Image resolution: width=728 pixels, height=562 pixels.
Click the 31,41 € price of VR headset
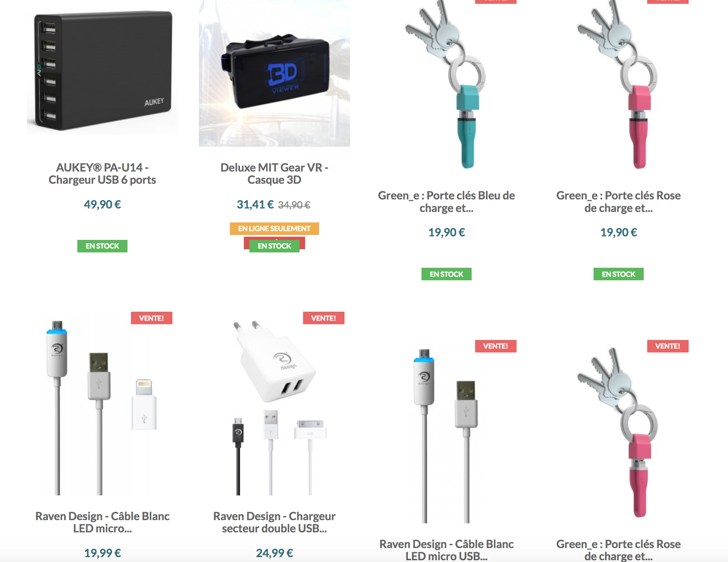tap(255, 204)
